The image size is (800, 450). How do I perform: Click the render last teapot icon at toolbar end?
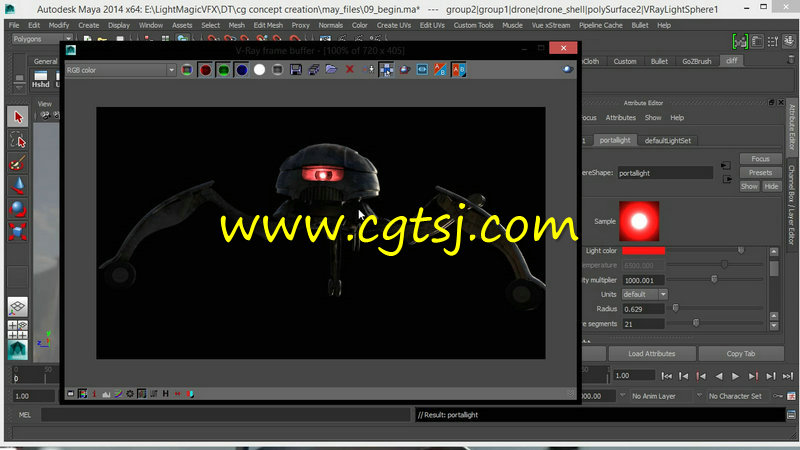567,70
